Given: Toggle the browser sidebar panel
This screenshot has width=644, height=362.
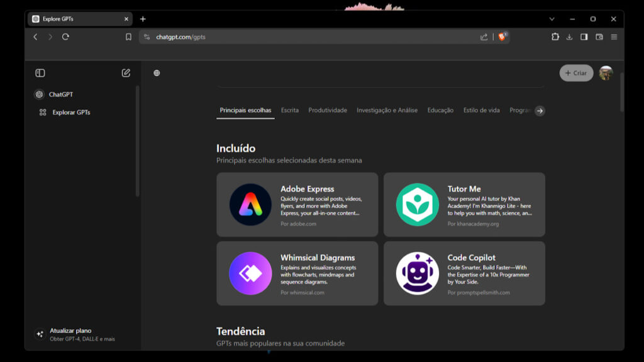Looking at the screenshot, I should tap(584, 37).
